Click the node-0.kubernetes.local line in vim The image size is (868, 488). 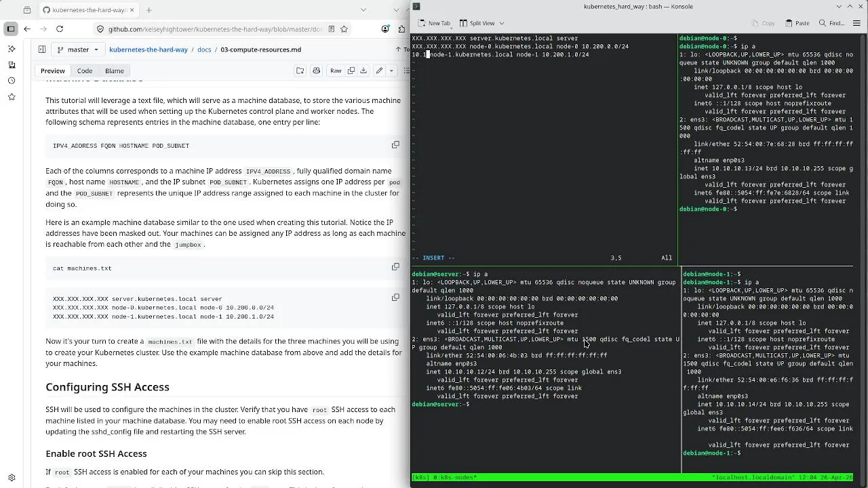point(520,47)
